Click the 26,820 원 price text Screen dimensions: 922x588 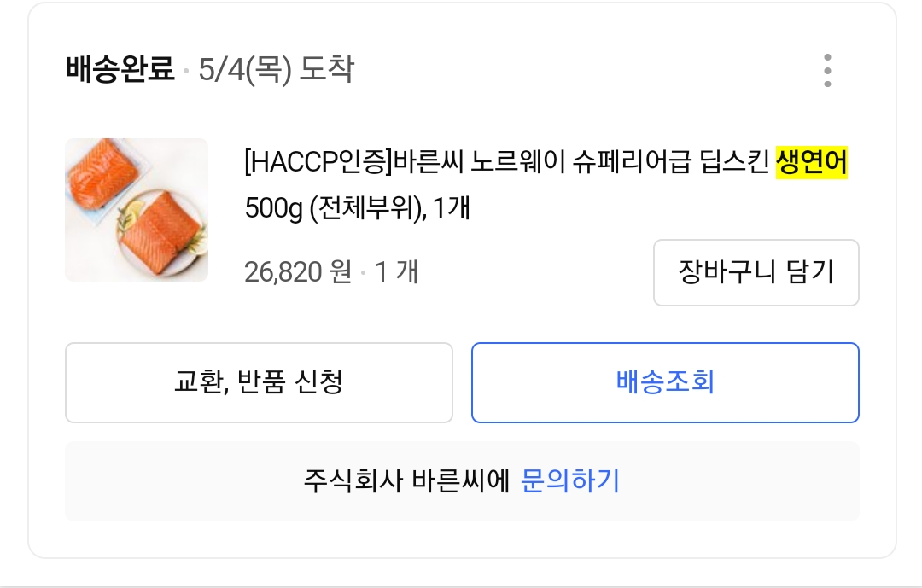[297, 272]
